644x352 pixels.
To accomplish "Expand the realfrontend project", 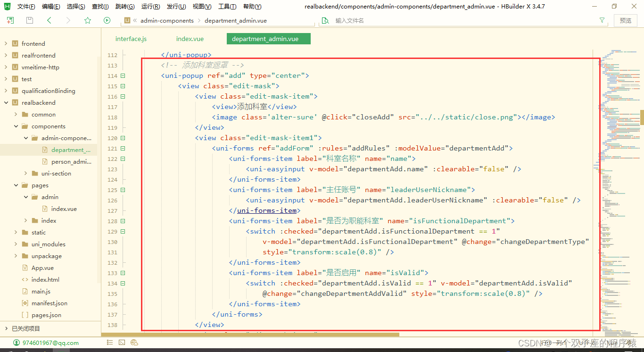I will (x=6, y=55).
